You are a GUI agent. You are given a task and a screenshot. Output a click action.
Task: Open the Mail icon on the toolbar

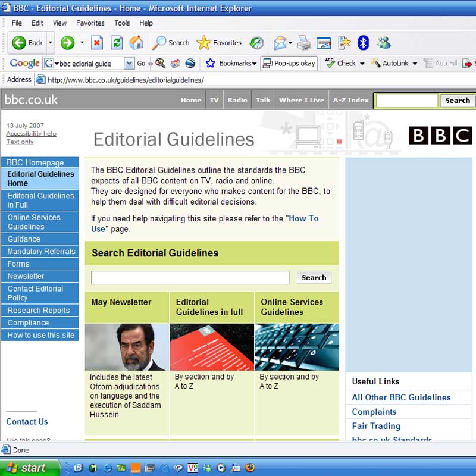280,43
